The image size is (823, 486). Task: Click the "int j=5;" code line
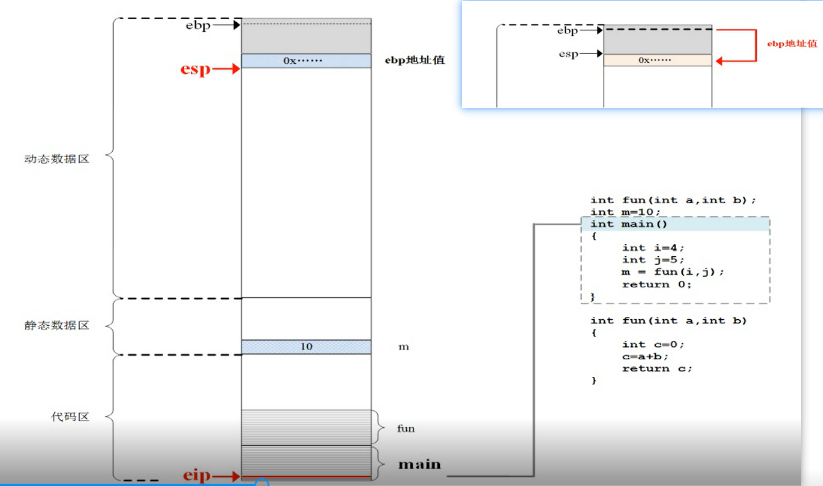point(653,260)
